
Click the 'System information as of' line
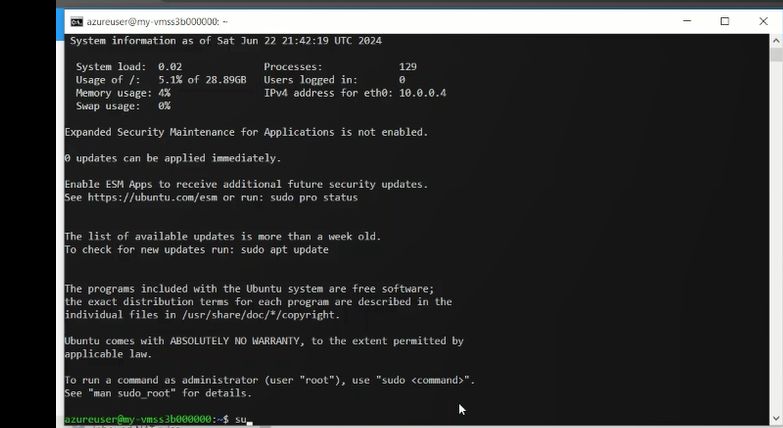(226, 40)
